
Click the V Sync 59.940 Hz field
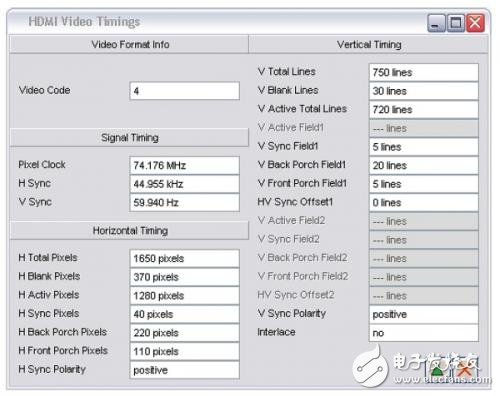point(184,203)
